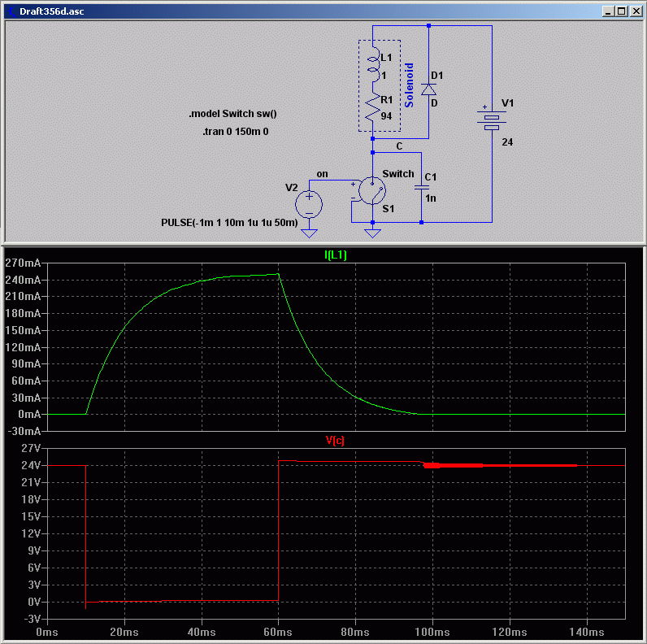Click the blue Solenoid label
The width and height of the screenshot is (647, 644).
[x=409, y=85]
